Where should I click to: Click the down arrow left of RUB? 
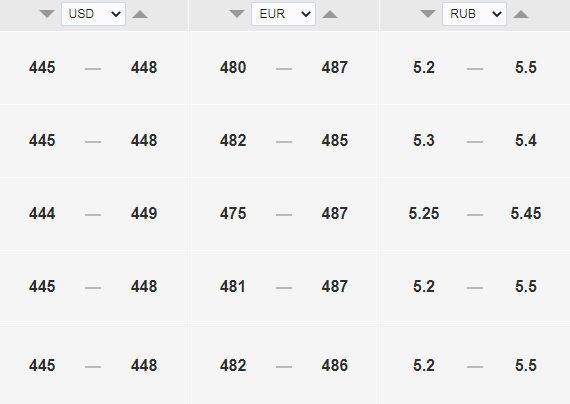[428, 14]
